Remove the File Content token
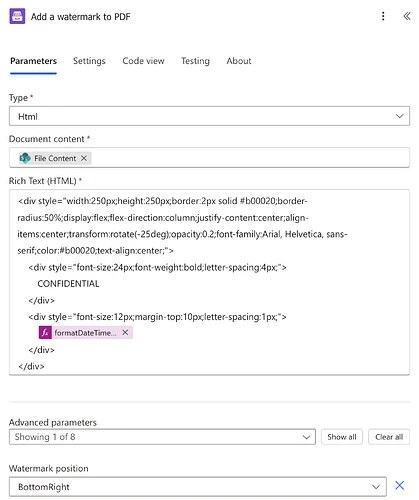The image size is (419, 500). click(x=84, y=158)
